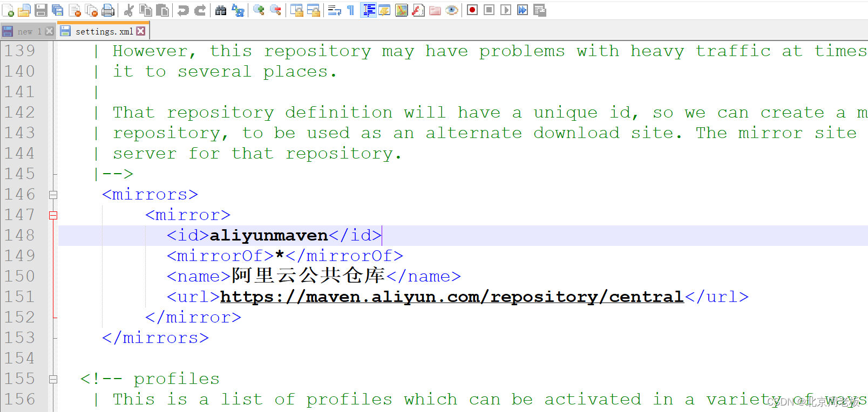Image resolution: width=868 pixels, height=412 pixels.
Task: Collapse the profiles comment at line 155
Action: click(x=53, y=379)
